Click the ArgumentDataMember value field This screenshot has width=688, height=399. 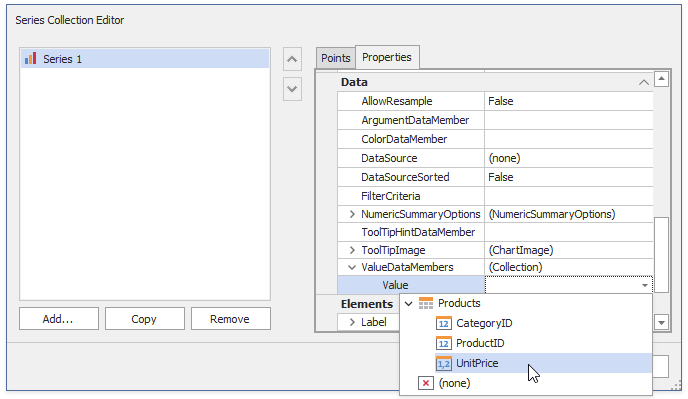click(x=569, y=120)
